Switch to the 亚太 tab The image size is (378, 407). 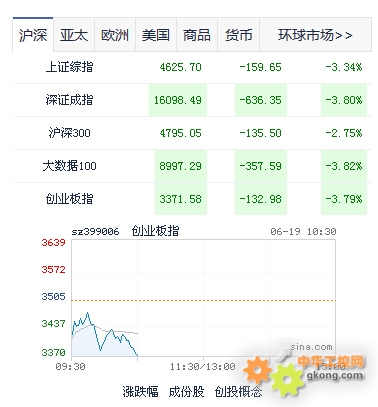(74, 35)
